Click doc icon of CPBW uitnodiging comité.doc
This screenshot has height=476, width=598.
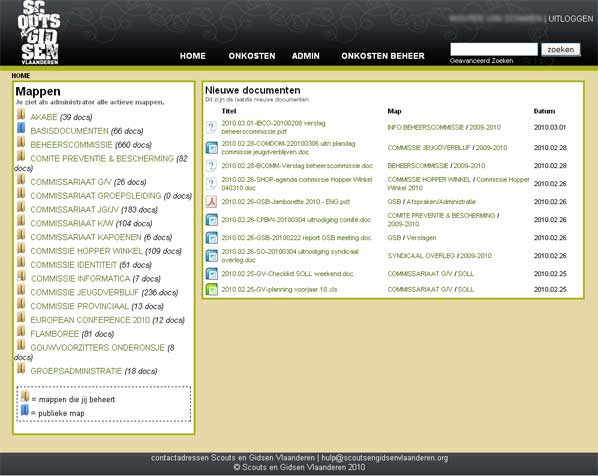click(211, 219)
